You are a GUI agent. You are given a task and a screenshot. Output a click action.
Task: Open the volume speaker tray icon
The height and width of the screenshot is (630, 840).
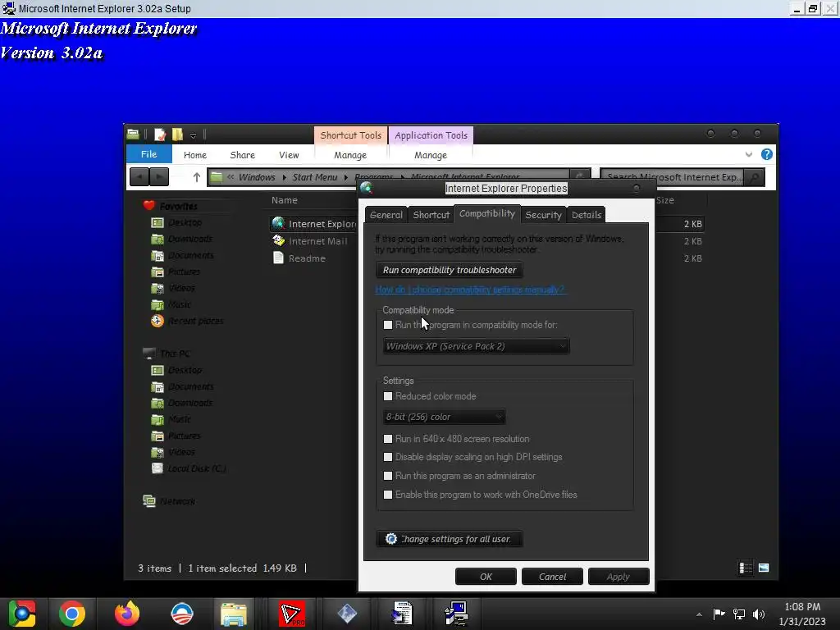point(759,614)
